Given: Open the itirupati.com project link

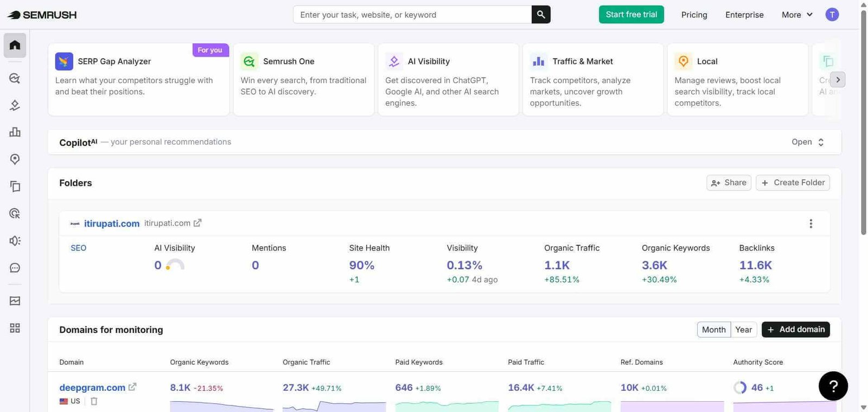Looking at the screenshot, I should pyautogui.click(x=112, y=223).
